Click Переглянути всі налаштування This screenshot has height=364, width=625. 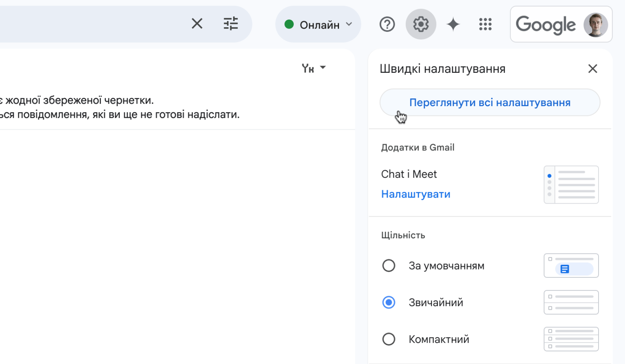click(x=490, y=102)
